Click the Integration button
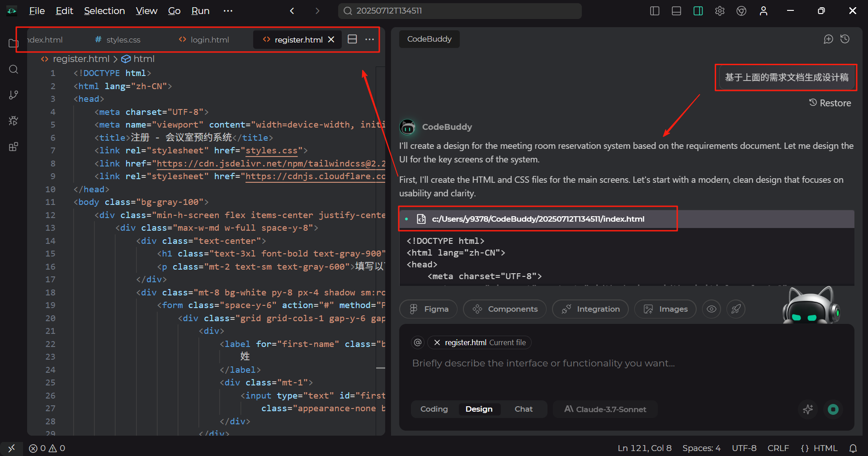868x456 pixels. [x=590, y=309]
